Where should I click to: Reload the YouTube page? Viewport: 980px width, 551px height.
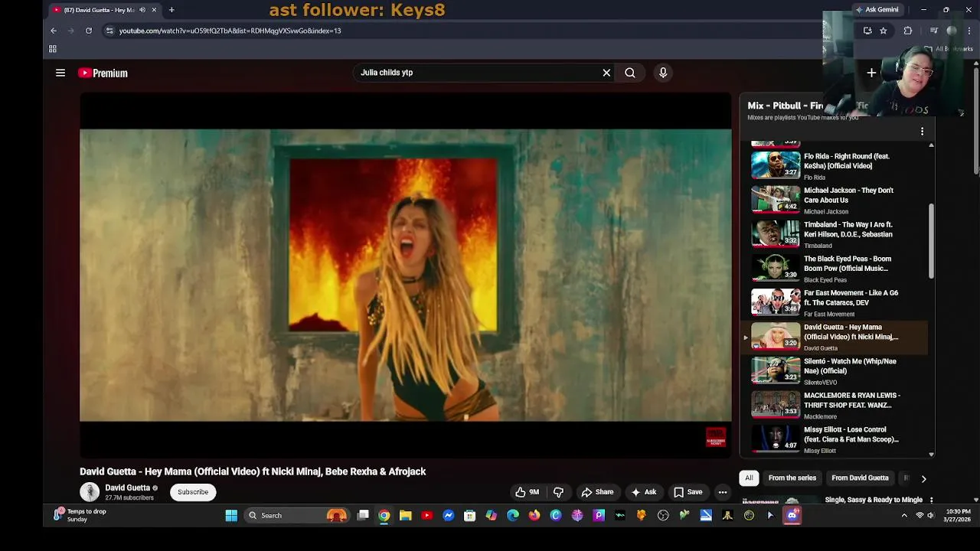click(x=89, y=31)
